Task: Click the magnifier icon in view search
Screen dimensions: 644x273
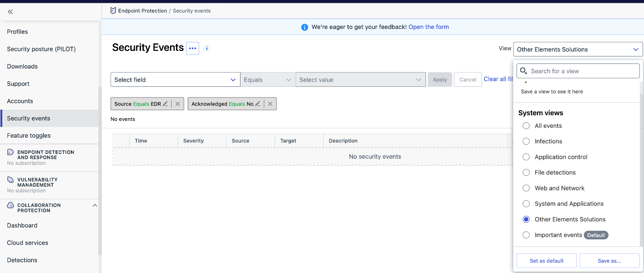Action: click(524, 71)
